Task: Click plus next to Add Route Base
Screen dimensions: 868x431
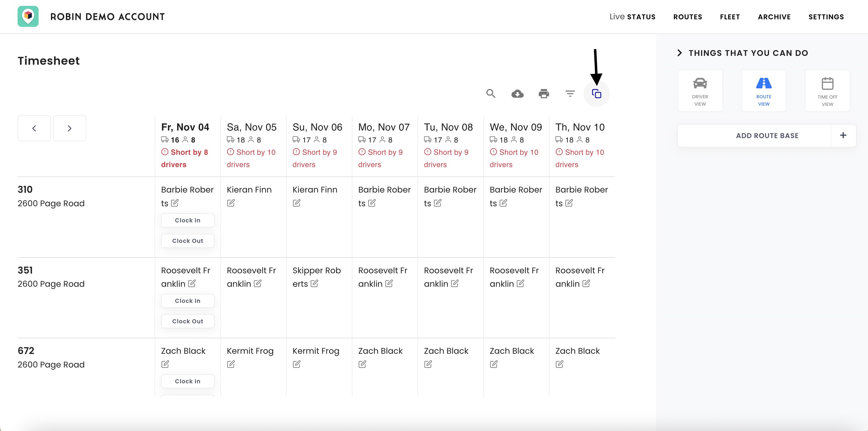Action: (843, 135)
